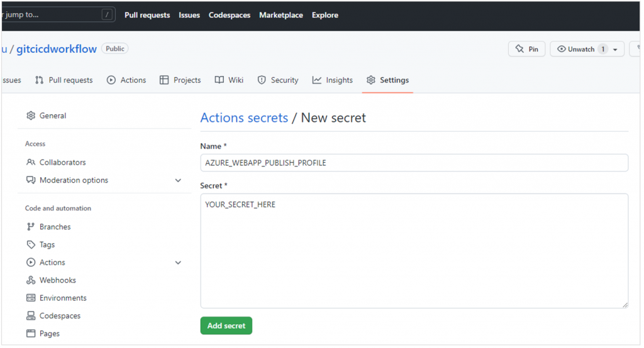
Task: Click the Access section heading
Action: click(x=35, y=144)
